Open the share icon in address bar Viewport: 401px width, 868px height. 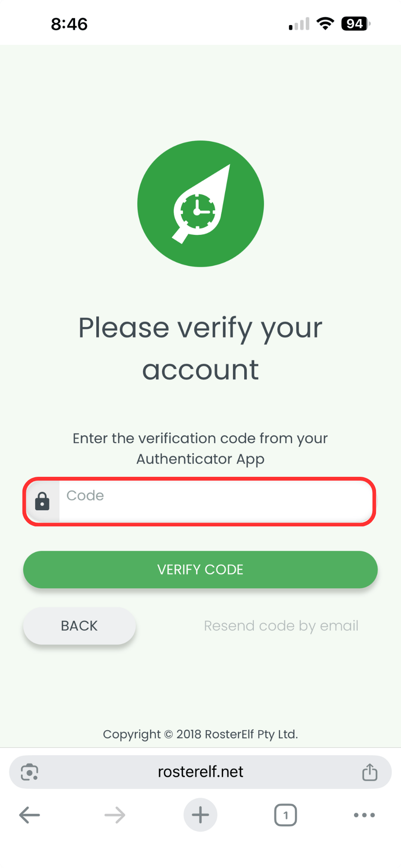click(370, 772)
